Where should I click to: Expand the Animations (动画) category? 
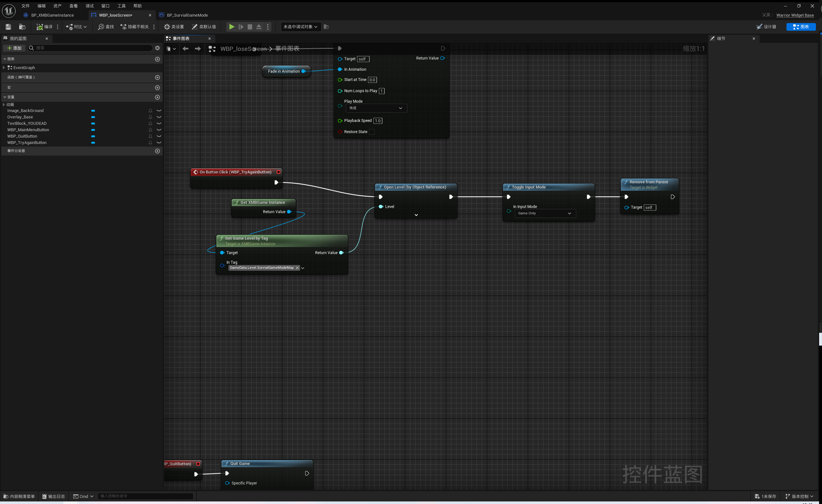[x=4, y=105]
